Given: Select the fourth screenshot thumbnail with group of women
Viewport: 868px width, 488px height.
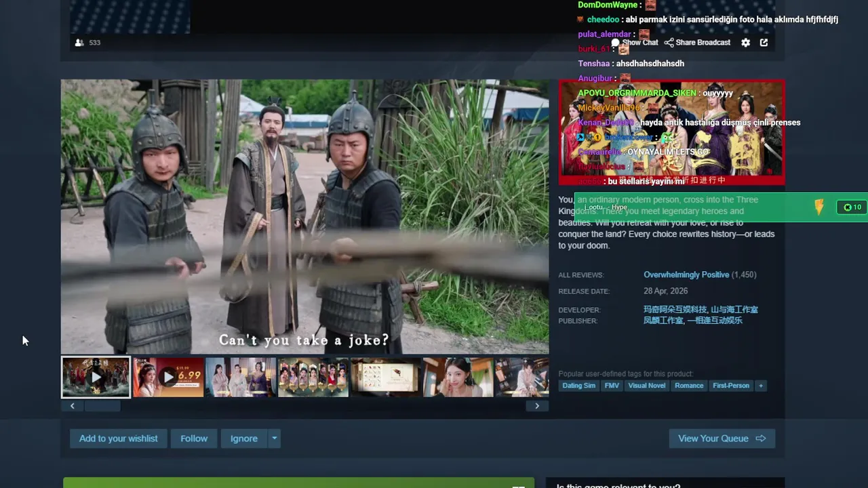Looking at the screenshot, I should coord(313,378).
